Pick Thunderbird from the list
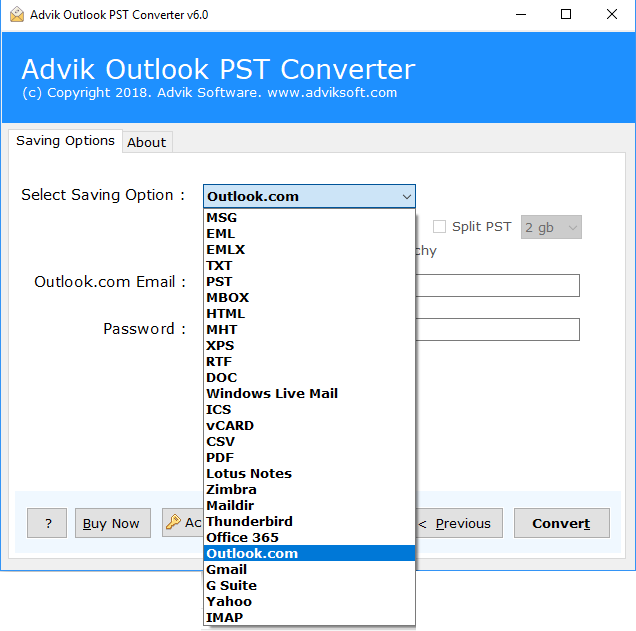The image size is (636, 631). (x=309, y=522)
